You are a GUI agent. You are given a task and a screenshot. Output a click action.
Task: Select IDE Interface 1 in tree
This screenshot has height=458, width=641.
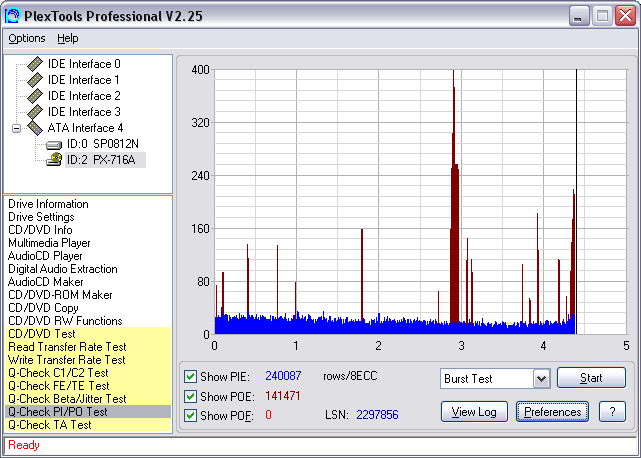pos(84,80)
